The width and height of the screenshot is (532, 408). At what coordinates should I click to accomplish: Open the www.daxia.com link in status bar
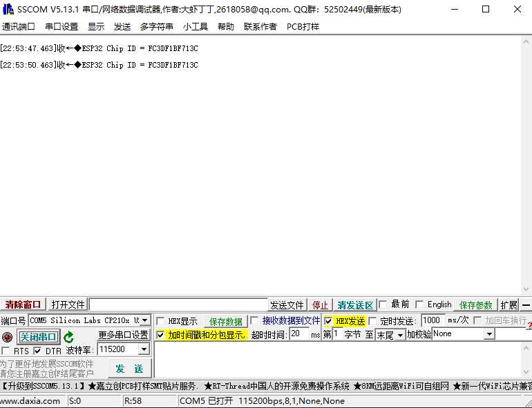click(x=31, y=400)
